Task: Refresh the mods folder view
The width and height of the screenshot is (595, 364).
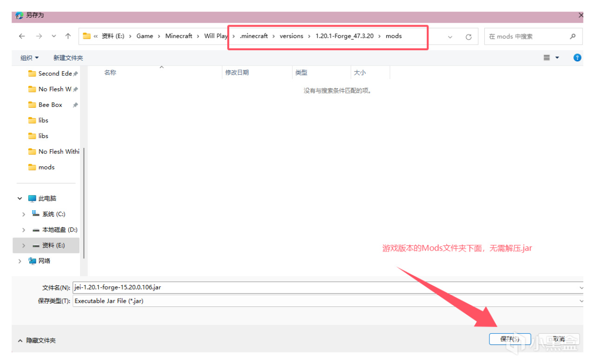Action: tap(469, 37)
